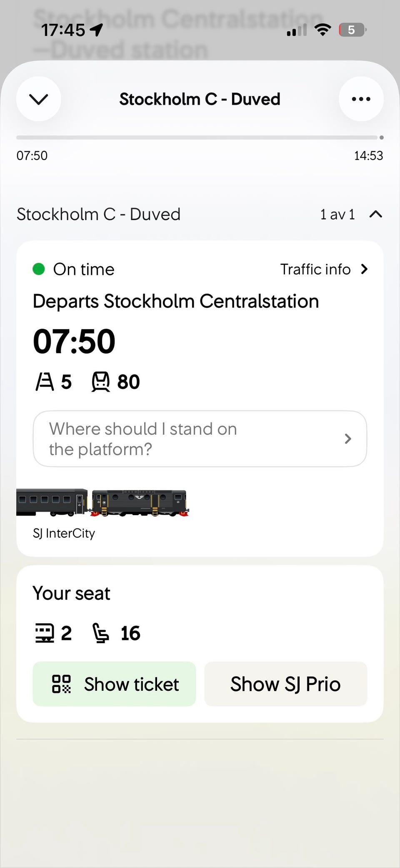Tap the platform track icon
This screenshot has width=400, height=868.
[45, 382]
